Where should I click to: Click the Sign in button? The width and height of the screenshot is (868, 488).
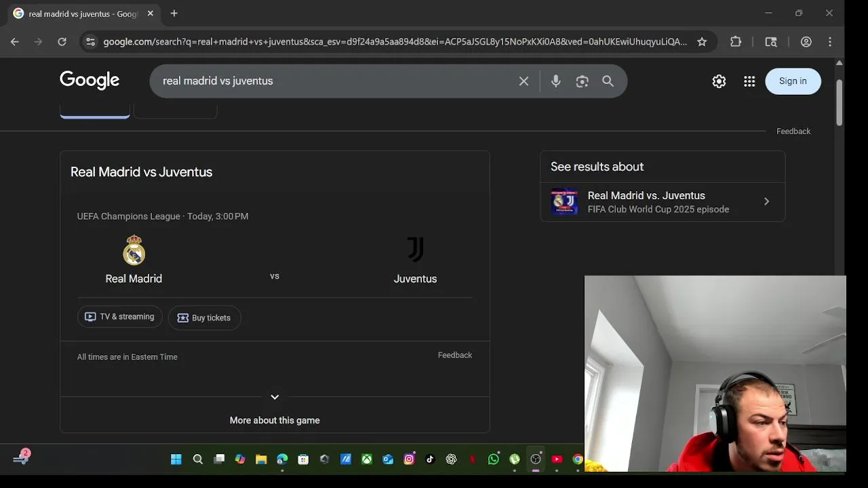(793, 81)
